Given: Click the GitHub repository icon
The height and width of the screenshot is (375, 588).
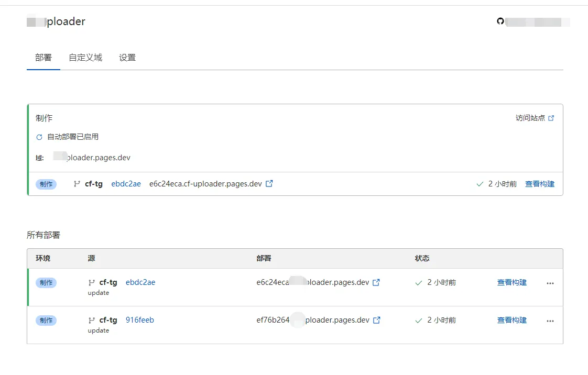Looking at the screenshot, I should click(x=500, y=21).
